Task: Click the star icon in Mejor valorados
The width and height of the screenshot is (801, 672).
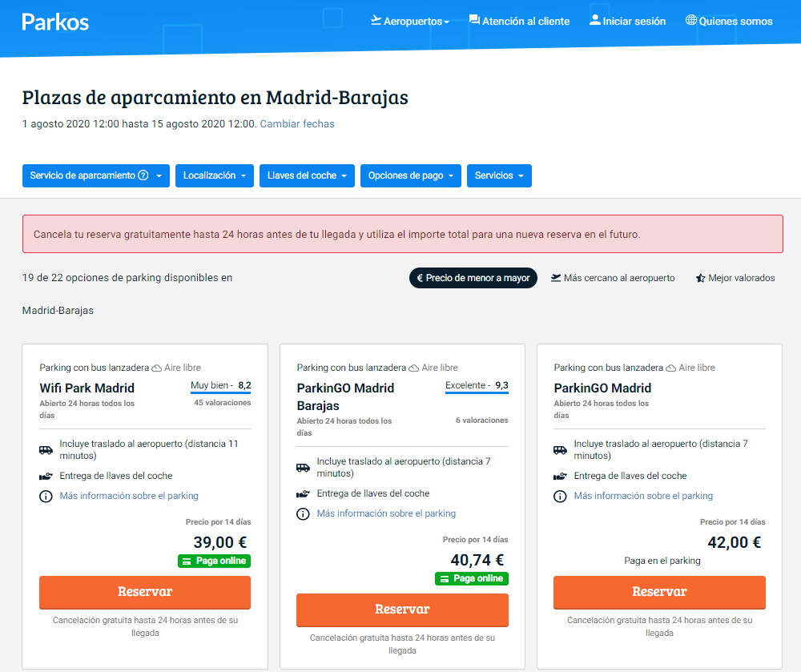Action: pyautogui.click(x=700, y=278)
